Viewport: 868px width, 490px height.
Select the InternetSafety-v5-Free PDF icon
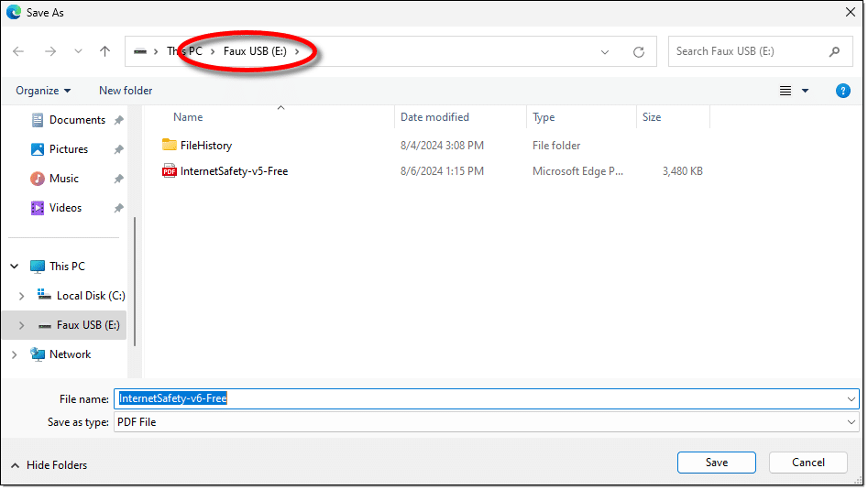coord(170,170)
